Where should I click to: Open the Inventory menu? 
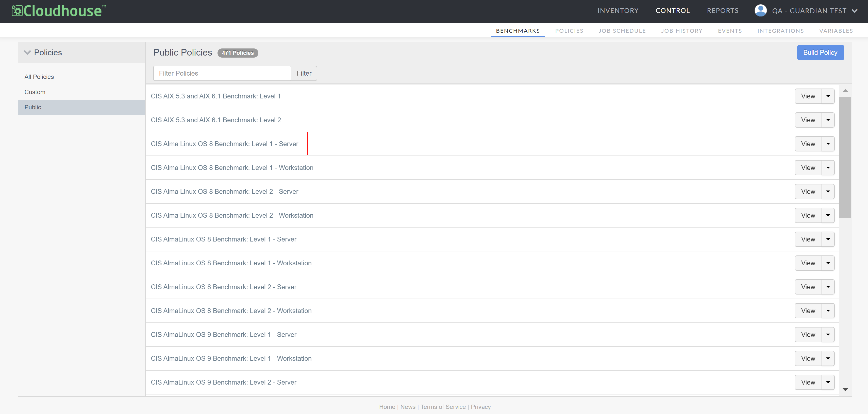point(618,11)
